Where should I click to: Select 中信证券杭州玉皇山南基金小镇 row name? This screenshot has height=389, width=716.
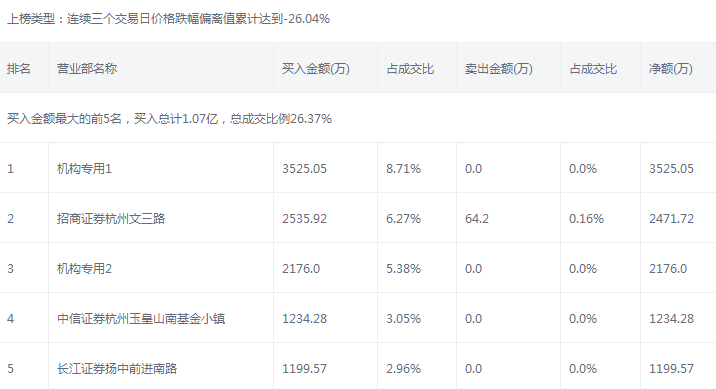[x=141, y=319]
